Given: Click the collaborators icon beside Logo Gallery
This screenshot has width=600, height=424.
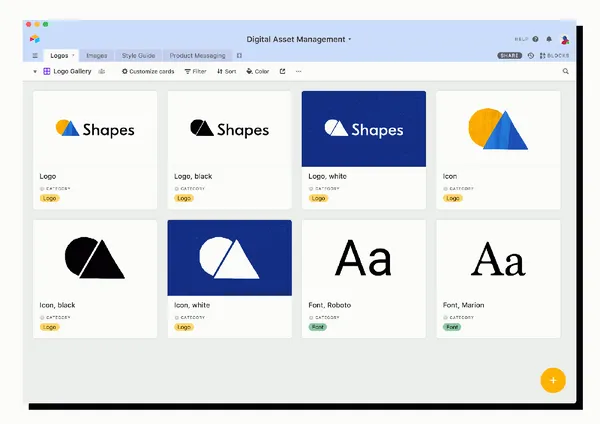Looking at the screenshot, I should [x=101, y=71].
